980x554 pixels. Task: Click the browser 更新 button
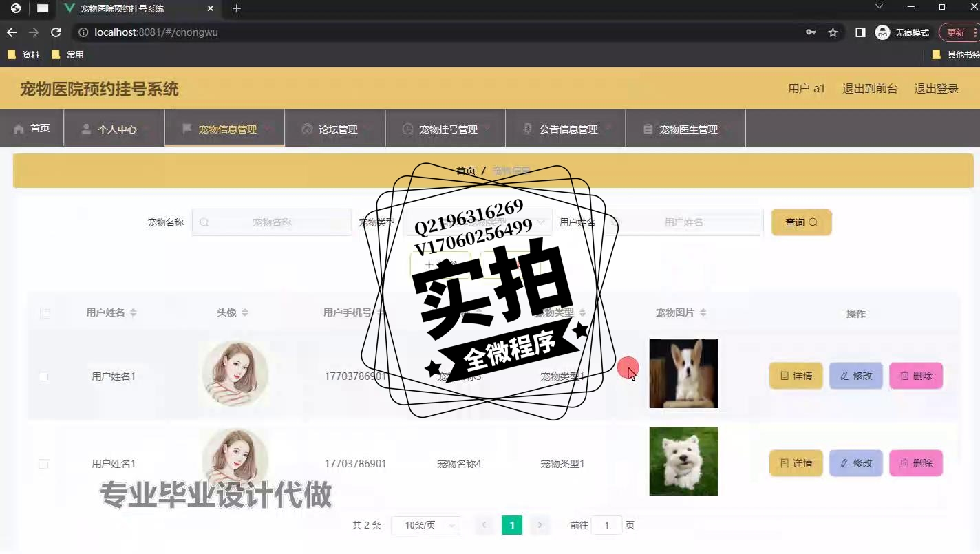click(959, 32)
